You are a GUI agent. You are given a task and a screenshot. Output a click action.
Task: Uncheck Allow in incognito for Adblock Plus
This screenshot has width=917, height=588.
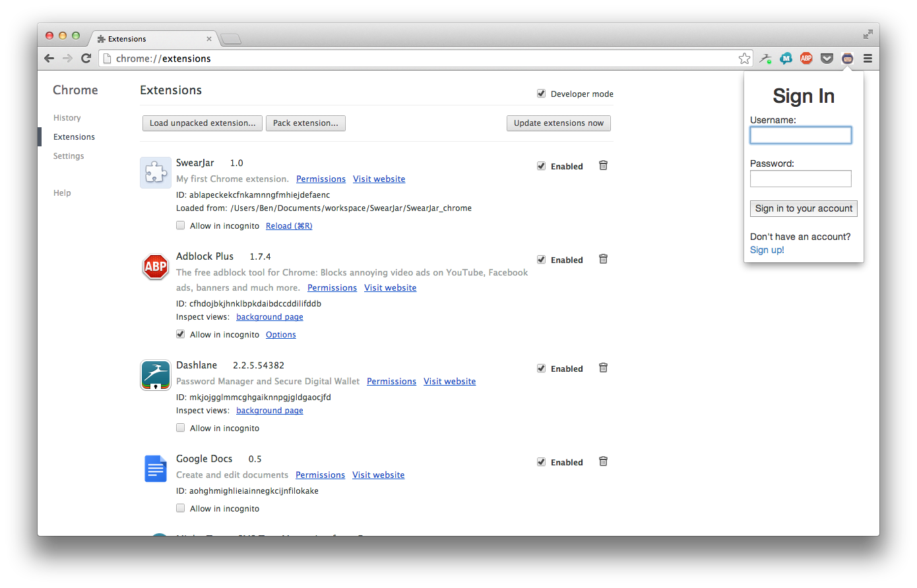(x=180, y=334)
